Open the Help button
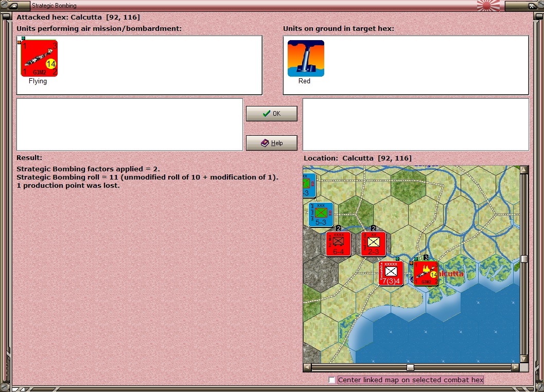 (271, 143)
